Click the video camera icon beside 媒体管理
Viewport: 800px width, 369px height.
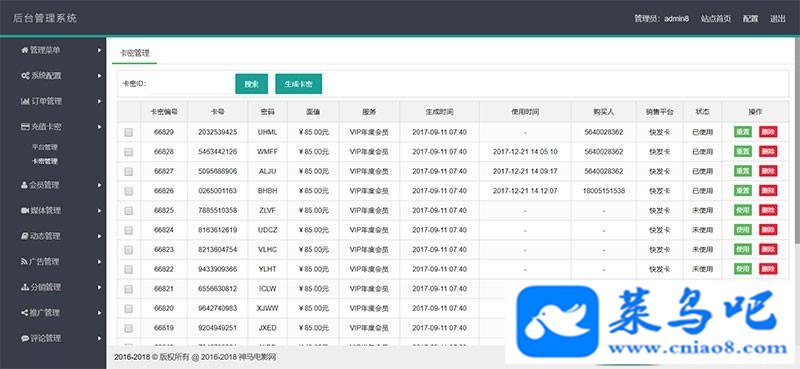click(25, 210)
